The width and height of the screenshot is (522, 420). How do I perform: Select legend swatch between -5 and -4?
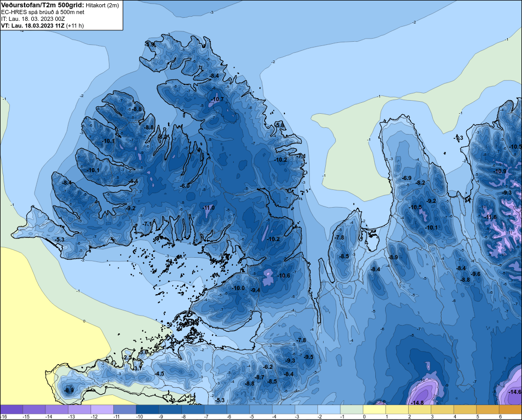(261, 410)
